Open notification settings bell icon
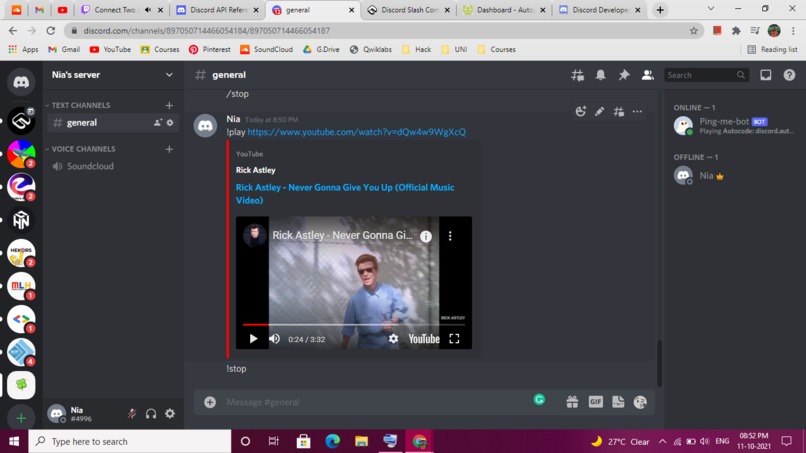This screenshot has width=806, height=453. (x=600, y=75)
